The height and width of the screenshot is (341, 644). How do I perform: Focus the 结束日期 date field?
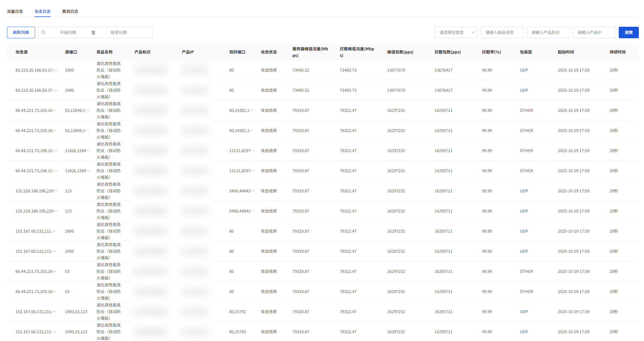[x=119, y=32]
